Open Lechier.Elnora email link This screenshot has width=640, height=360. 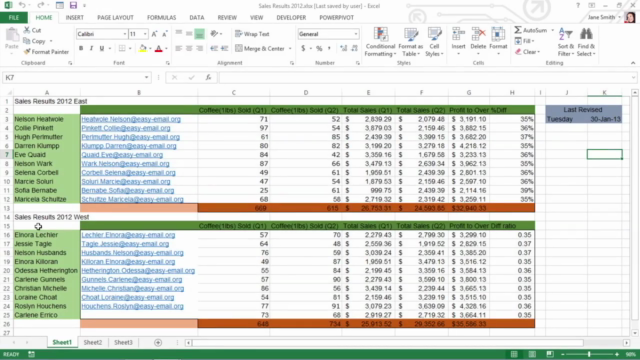[x=128, y=235]
